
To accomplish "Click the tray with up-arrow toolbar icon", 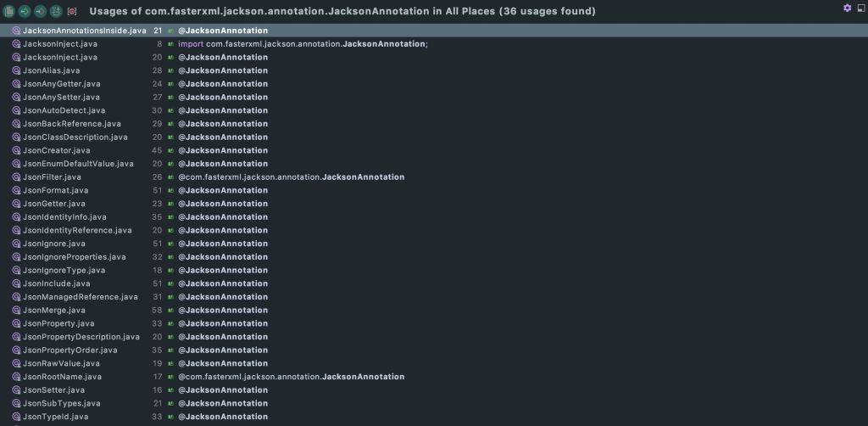I will pyautogui.click(x=56, y=10).
